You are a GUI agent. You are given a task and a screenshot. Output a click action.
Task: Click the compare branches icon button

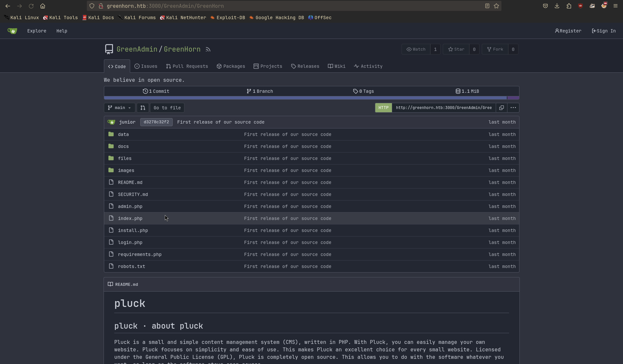click(x=143, y=108)
